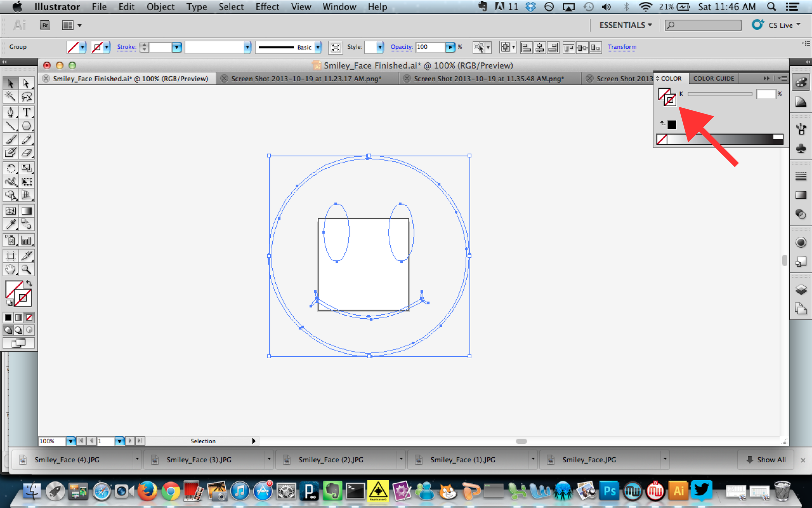The image size is (812, 508).
Task: Select the Type tool
Action: click(x=27, y=112)
